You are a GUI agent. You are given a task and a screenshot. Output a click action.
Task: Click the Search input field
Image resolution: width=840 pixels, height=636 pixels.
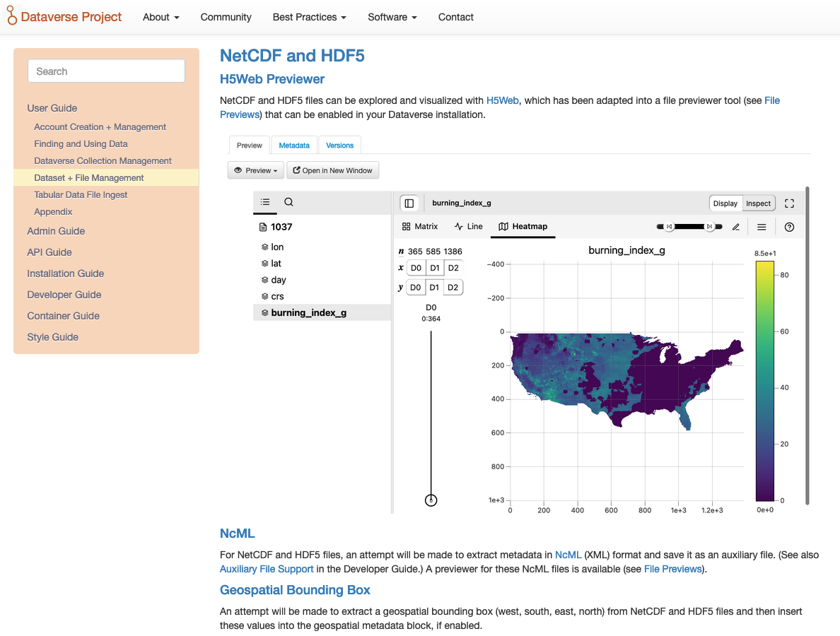pyautogui.click(x=106, y=71)
